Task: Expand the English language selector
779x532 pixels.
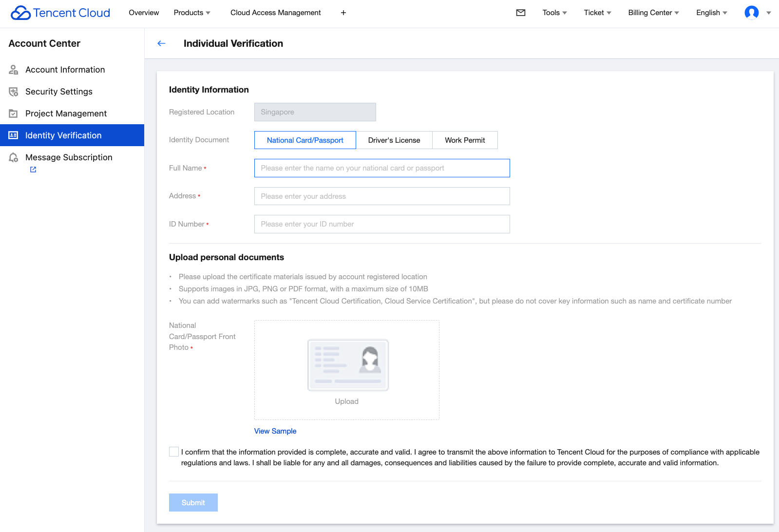Action: tap(711, 13)
